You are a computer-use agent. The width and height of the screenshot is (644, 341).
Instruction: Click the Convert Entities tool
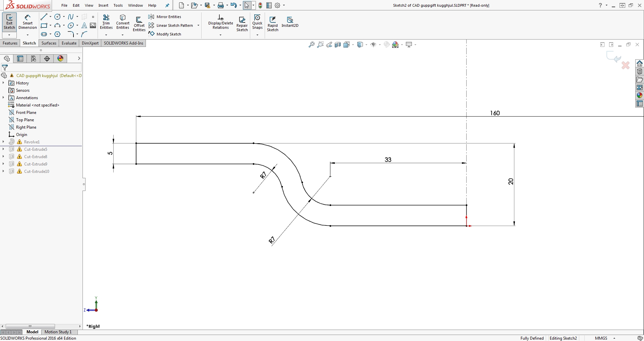[123, 22]
